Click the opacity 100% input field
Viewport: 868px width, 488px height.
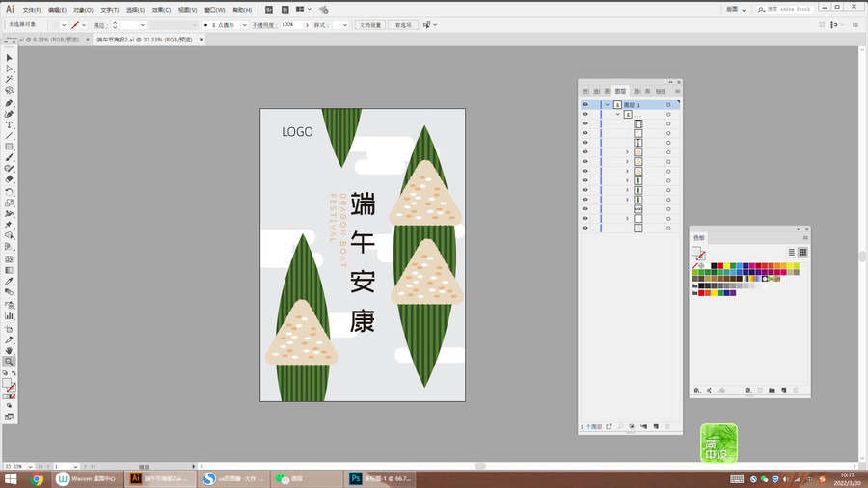tap(291, 25)
